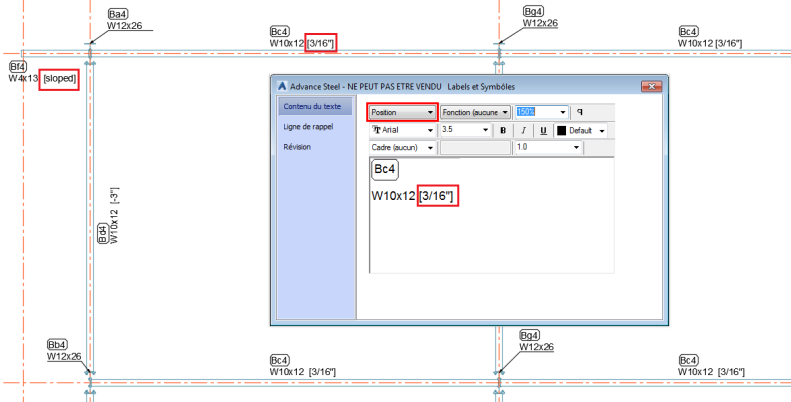Select the vertical Bd4 beam label

pos(102,234)
